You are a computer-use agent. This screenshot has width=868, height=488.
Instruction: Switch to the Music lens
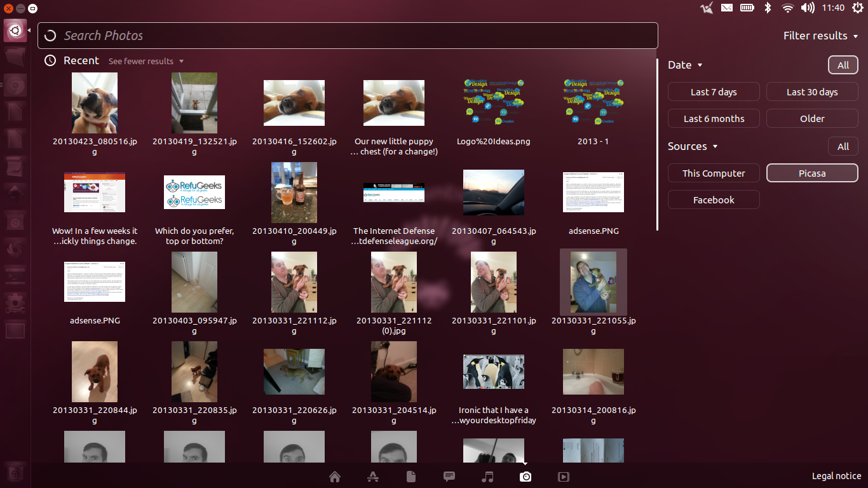487,477
